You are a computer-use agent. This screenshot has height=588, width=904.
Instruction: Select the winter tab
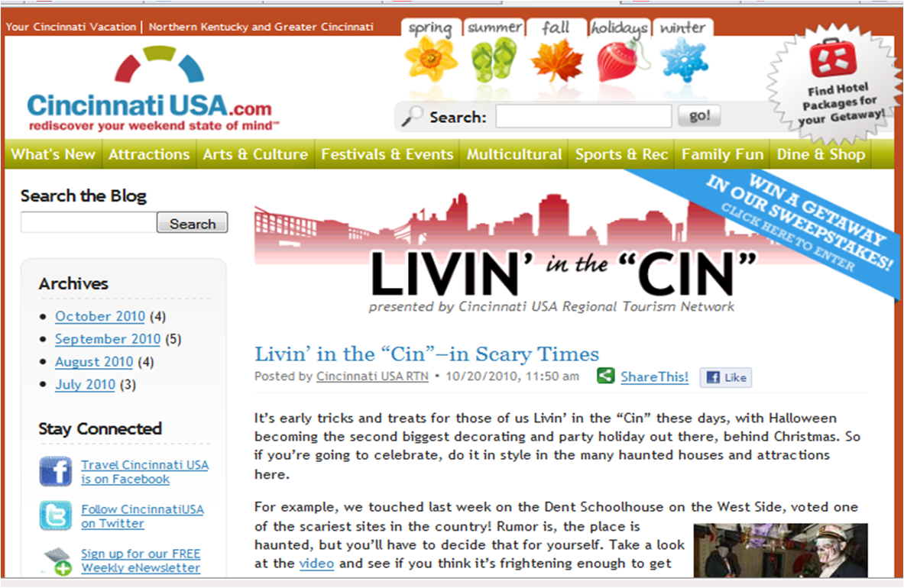pos(683,27)
